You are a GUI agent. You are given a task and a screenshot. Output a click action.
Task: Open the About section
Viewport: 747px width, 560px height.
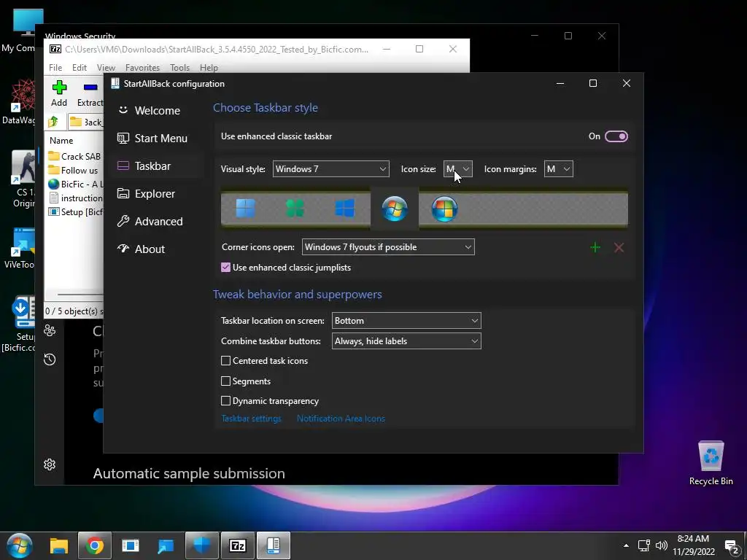pyautogui.click(x=157, y=249)
